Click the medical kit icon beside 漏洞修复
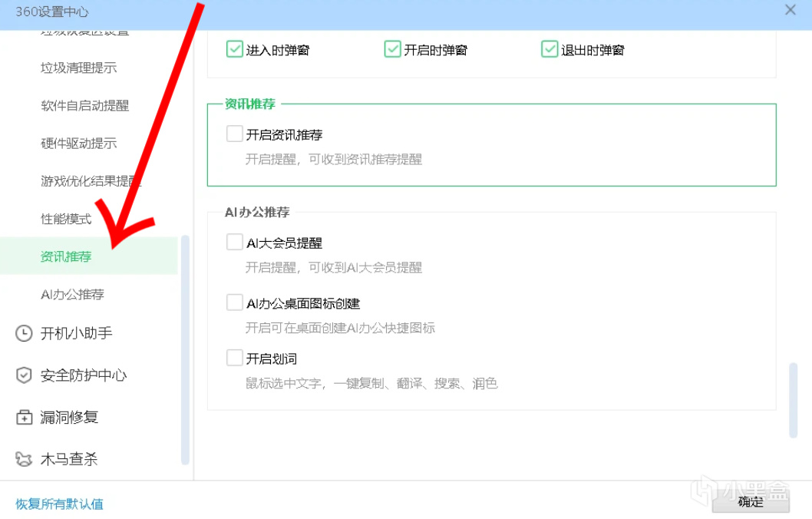 point(24,417)
